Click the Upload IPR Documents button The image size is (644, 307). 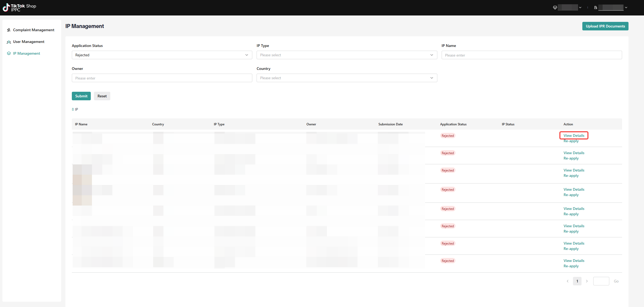(605, 26)
